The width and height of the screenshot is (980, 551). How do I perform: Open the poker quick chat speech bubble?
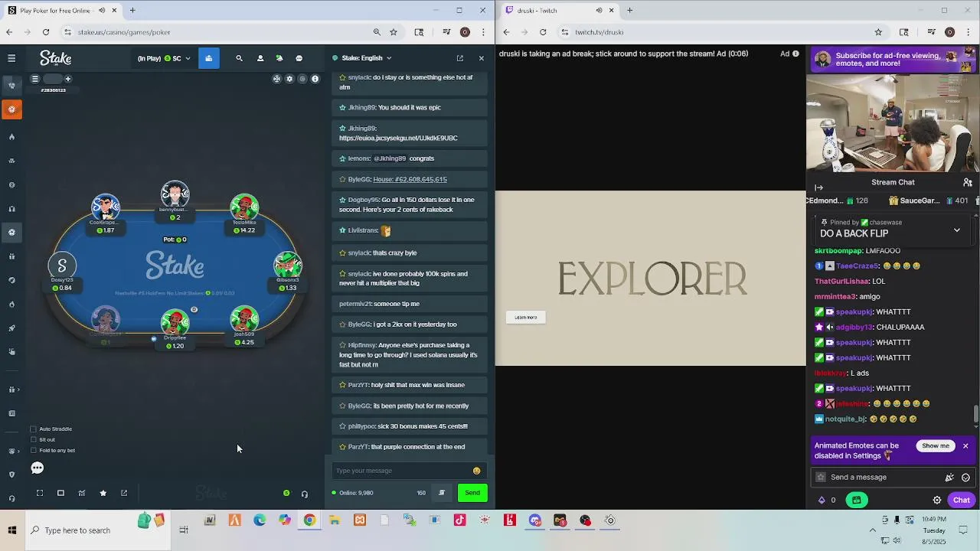(x=38, y=468)
